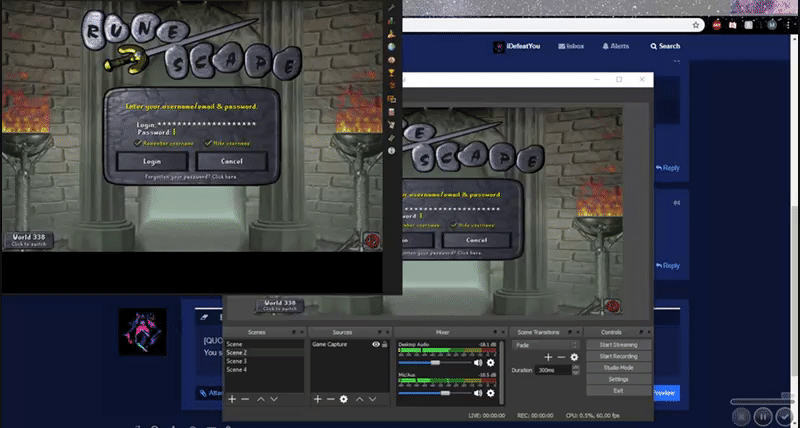Remove the scene transition
800x428 pixels.
pyautogui.click(x=561, y=358)
